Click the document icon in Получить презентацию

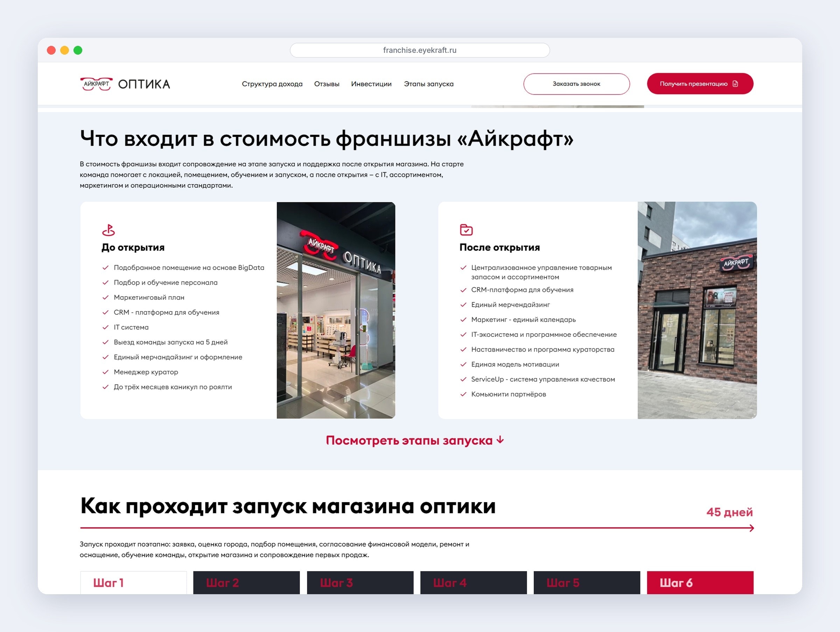[x=735, y=84]
